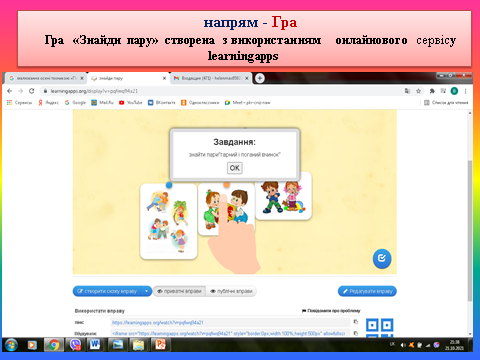
Task: Open PowerPoint from the taskbar
Action: coord(160,345)
